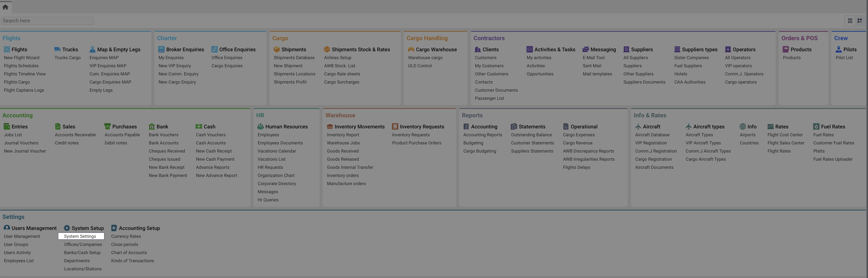
Task: Click the Fuel Rates drop icon
Action: click(816, 126)
